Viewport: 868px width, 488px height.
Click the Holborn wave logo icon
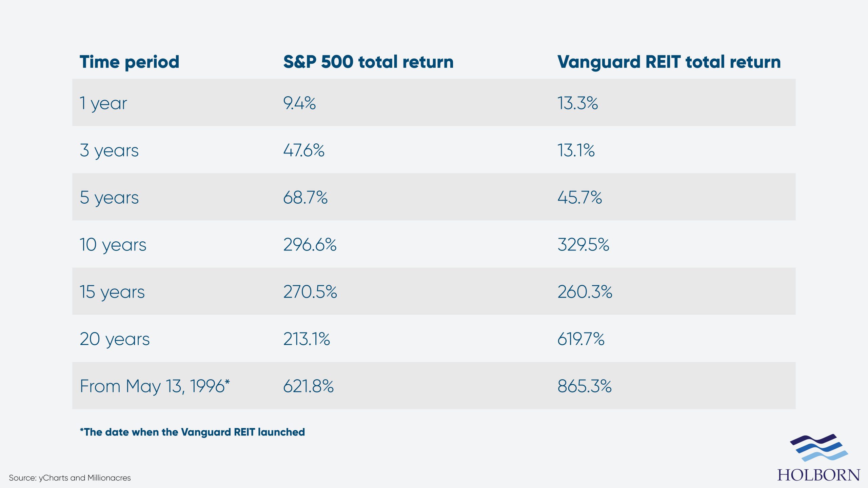819,447
